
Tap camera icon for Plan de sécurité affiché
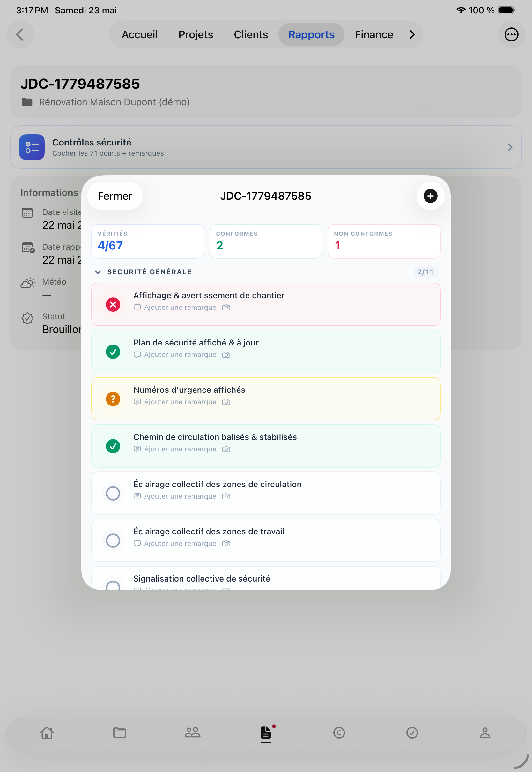click(226, 355)
